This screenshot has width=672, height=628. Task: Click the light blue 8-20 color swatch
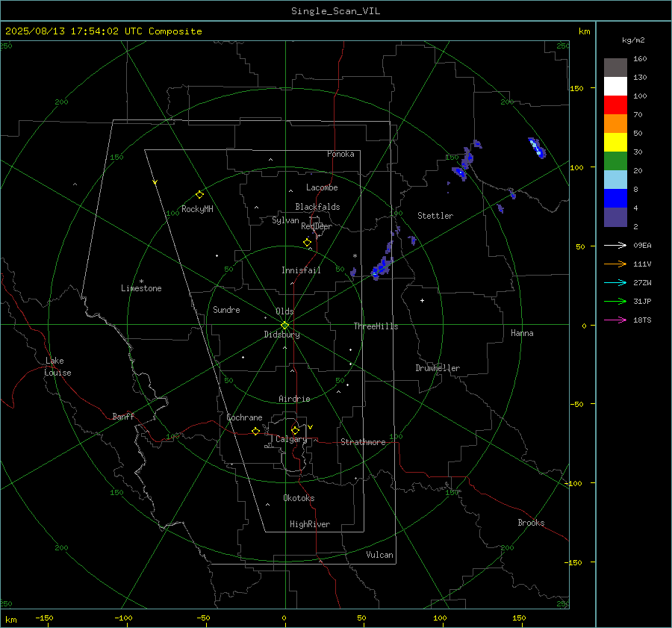[x=615, y=180]
